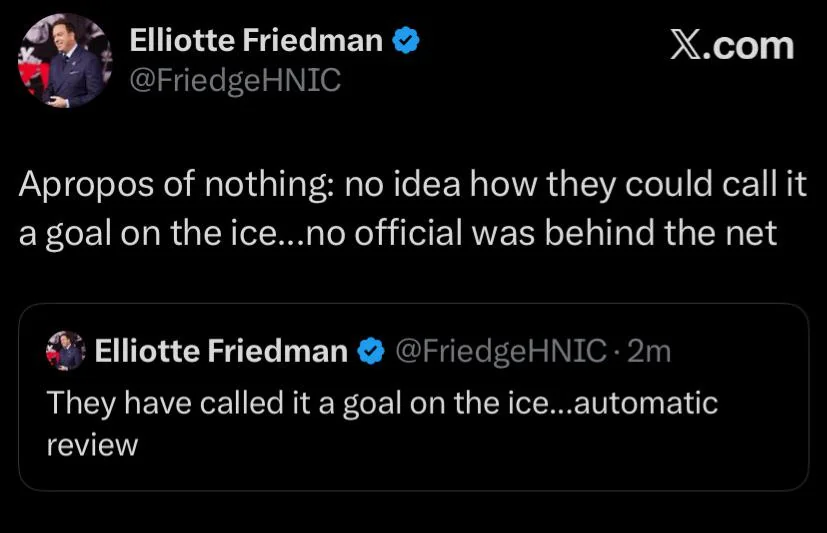Click the blue verified badge beside main author name
Screen dimensions: 827x533
click(406, 41)
